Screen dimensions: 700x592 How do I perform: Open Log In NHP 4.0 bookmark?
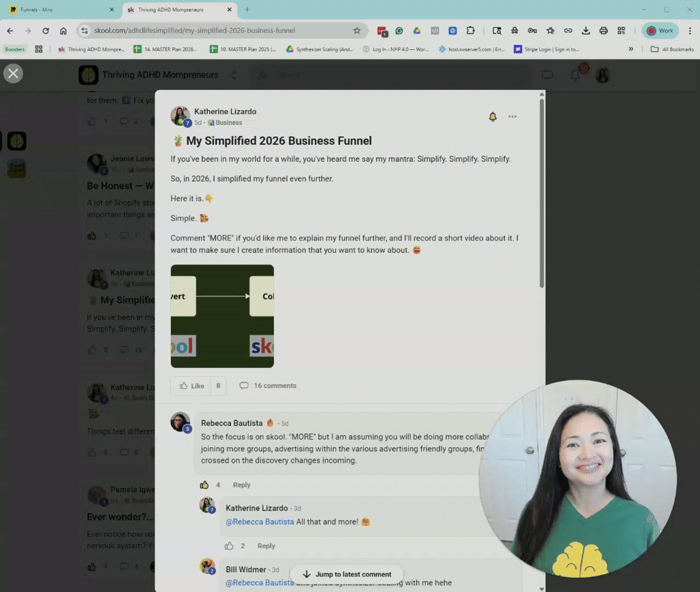click(x=396, y=49)
